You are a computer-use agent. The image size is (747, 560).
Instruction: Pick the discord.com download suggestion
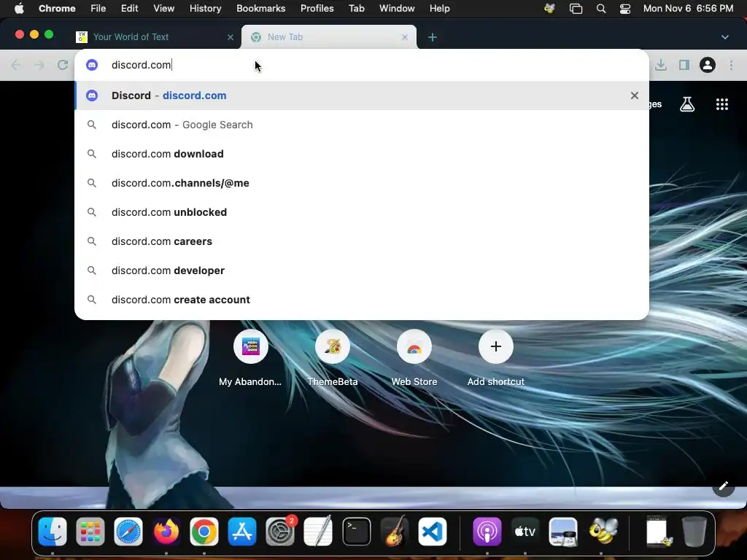pos(362,154)
